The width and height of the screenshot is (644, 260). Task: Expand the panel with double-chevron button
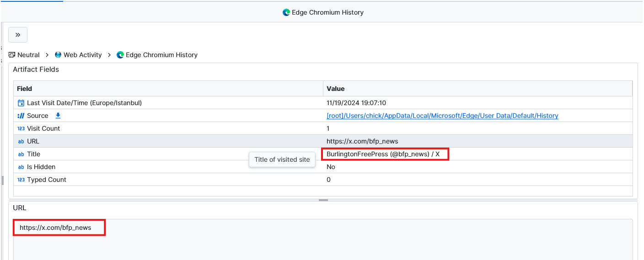(18, 35)
